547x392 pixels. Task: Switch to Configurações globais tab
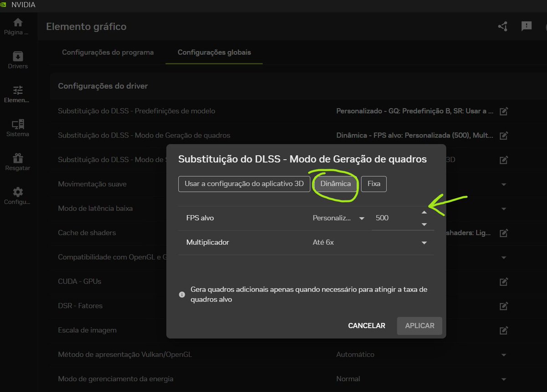(x=214, y=52)
